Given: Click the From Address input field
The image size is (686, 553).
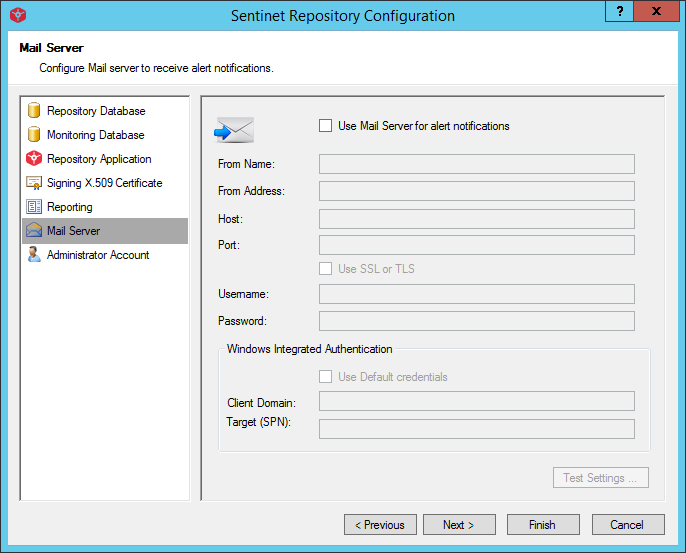Looking at the screenshot, I should 476,191.
